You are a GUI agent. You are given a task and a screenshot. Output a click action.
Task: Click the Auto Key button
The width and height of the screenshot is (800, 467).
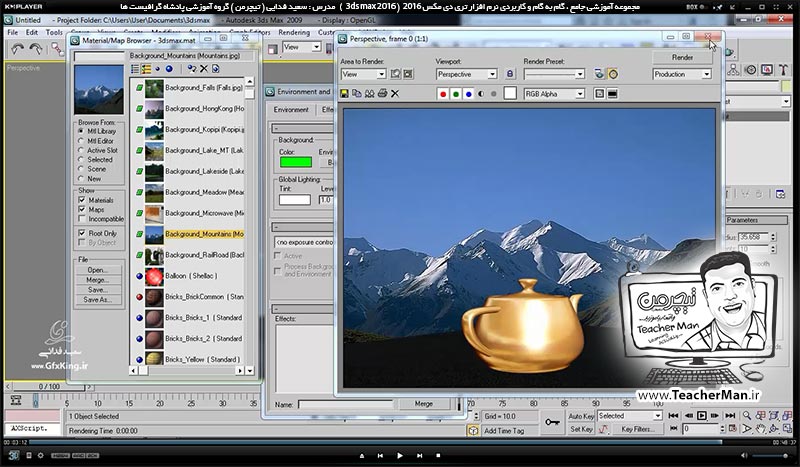pyautogui.click(x=581, y=416)
